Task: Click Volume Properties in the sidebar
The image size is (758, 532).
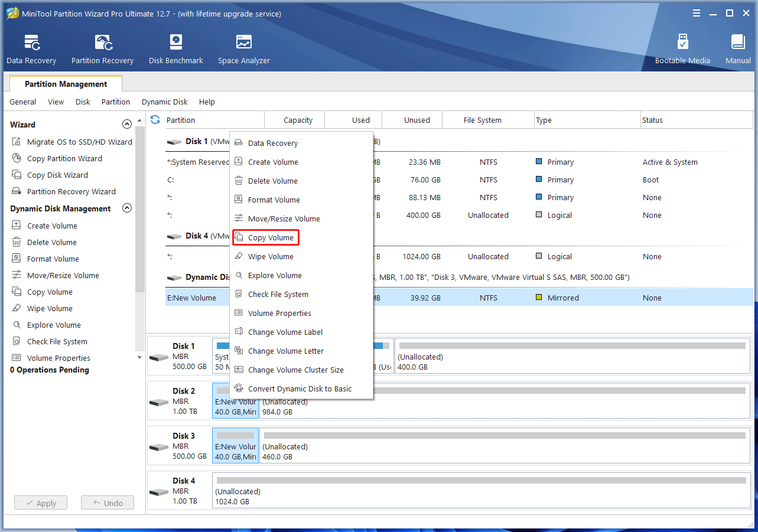Action: 51,358
